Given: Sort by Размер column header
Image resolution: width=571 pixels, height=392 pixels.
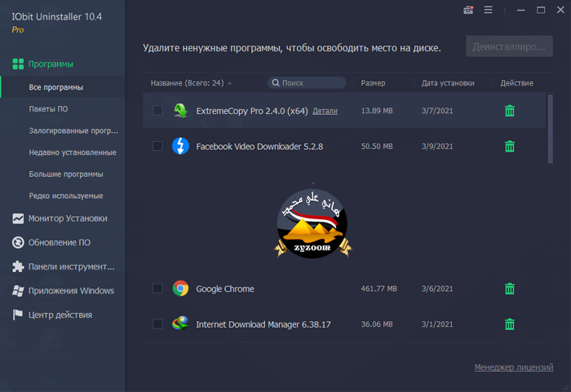Looking at the screenshot, I should pyautogui.click(x=373, y=83).
